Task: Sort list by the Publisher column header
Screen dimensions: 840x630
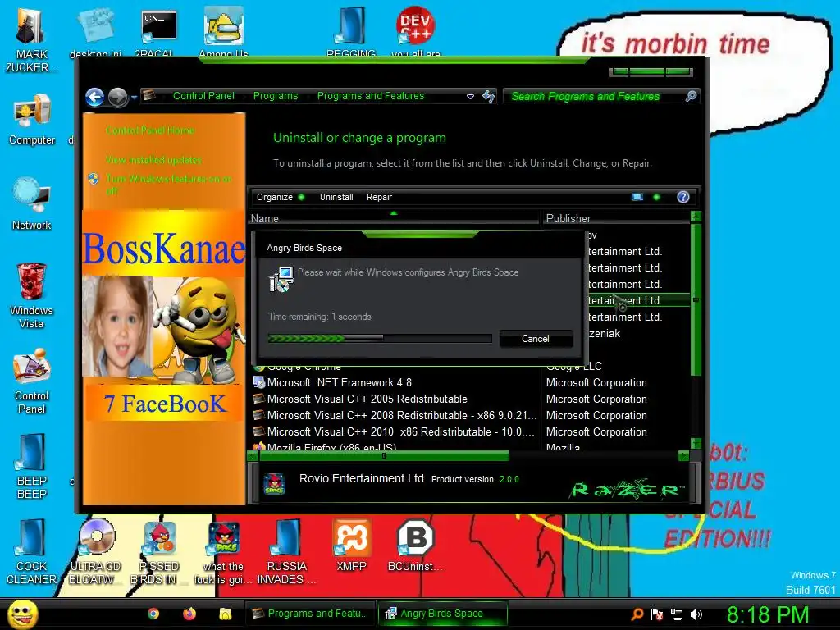Action: pos(616,218)
